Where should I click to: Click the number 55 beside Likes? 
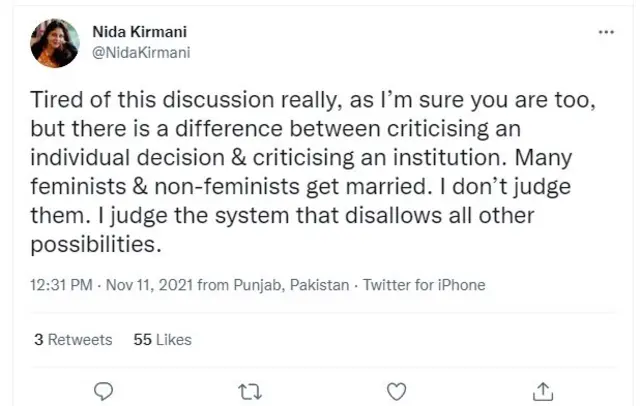141,340
